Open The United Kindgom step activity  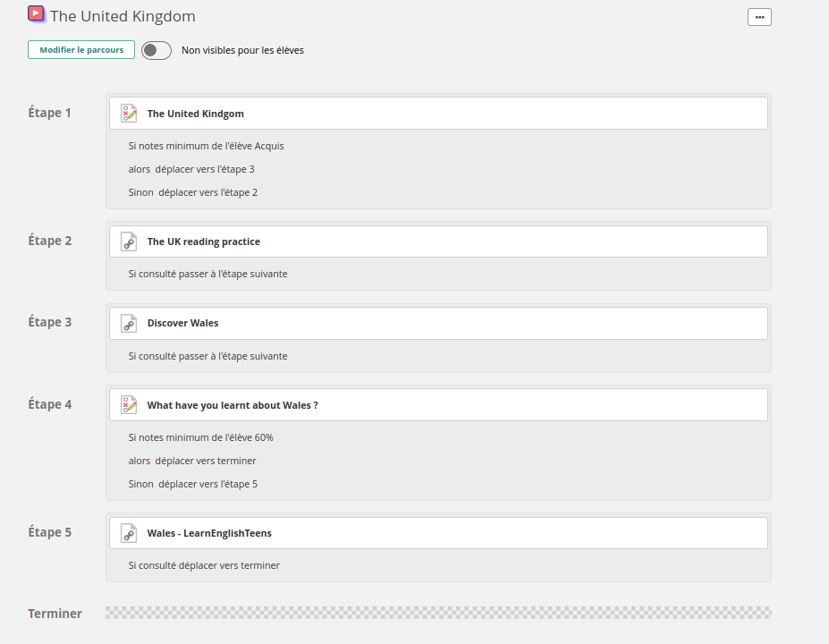pos(196,114)
